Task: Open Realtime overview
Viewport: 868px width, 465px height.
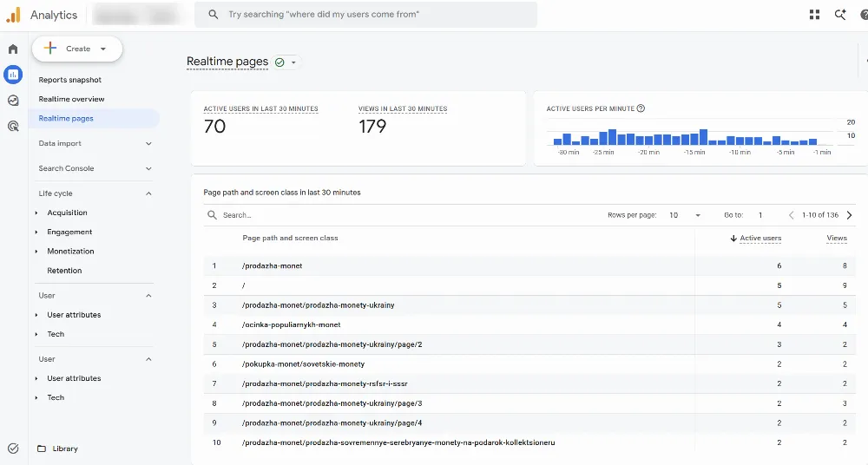Action: pos(71,99)
